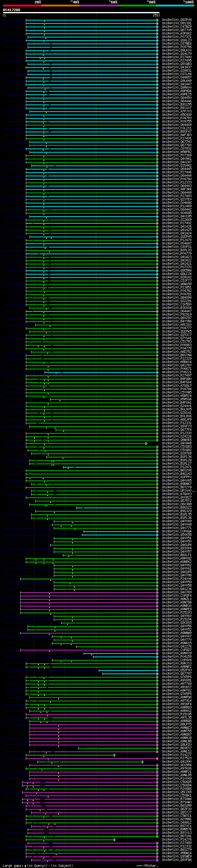Click the purple ~60% legend color bar

pos(98,6)
